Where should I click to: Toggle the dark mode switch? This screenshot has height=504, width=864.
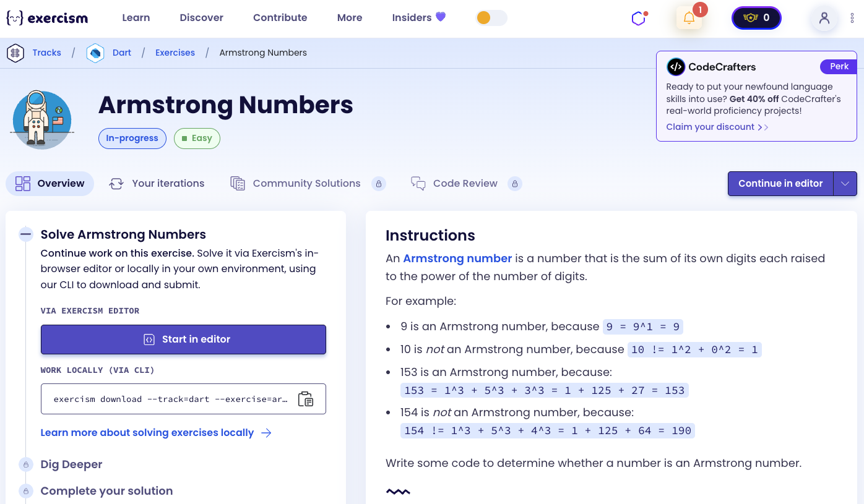coord(491,18)
